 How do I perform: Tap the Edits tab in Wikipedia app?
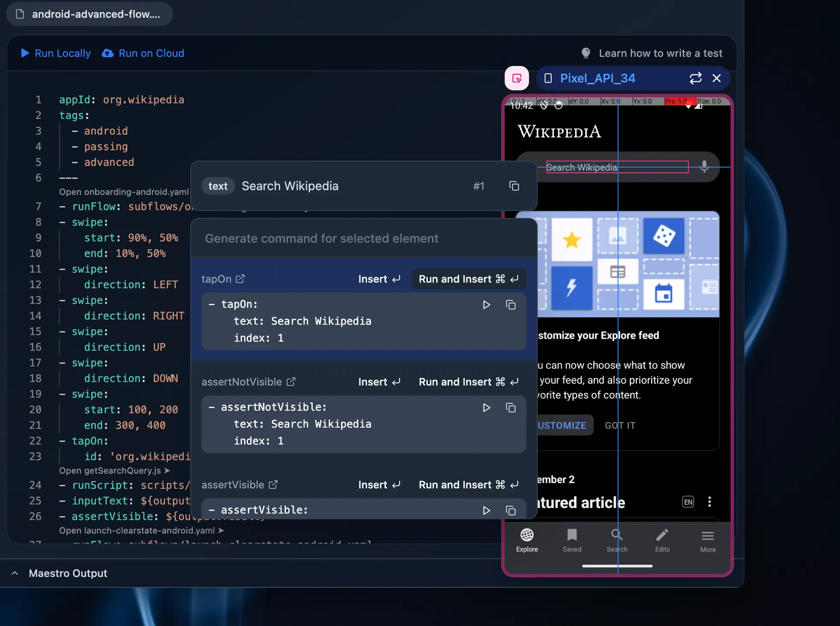point(662,540)
